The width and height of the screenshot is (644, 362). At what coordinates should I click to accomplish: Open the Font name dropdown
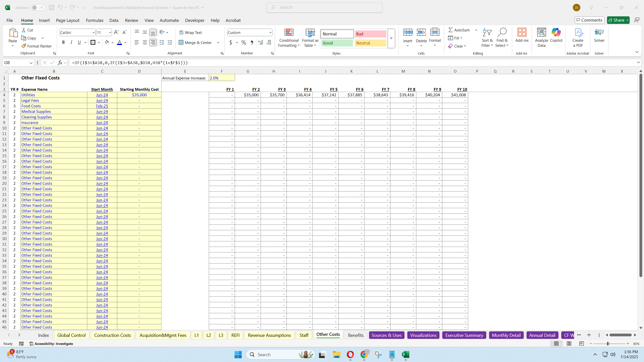(93, 32)
